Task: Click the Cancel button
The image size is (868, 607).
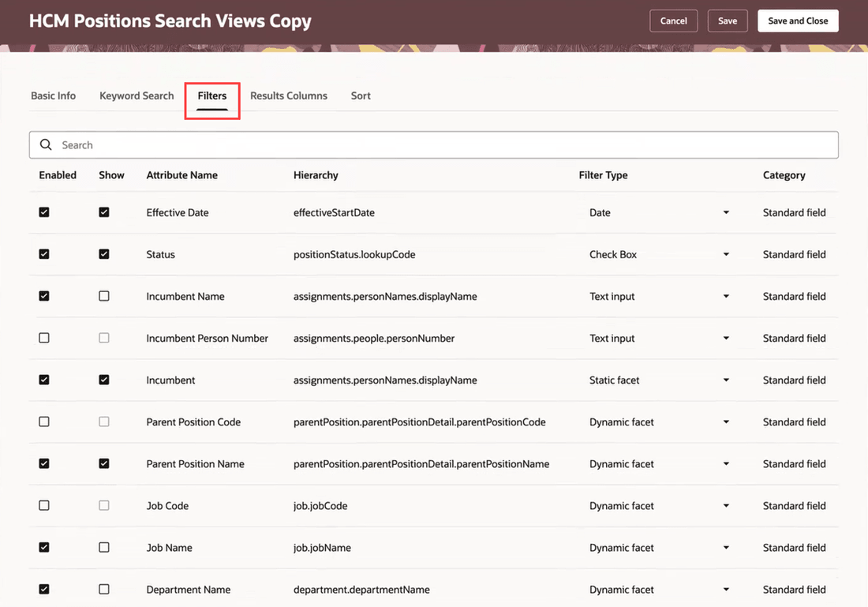Action: click(673, 21)
